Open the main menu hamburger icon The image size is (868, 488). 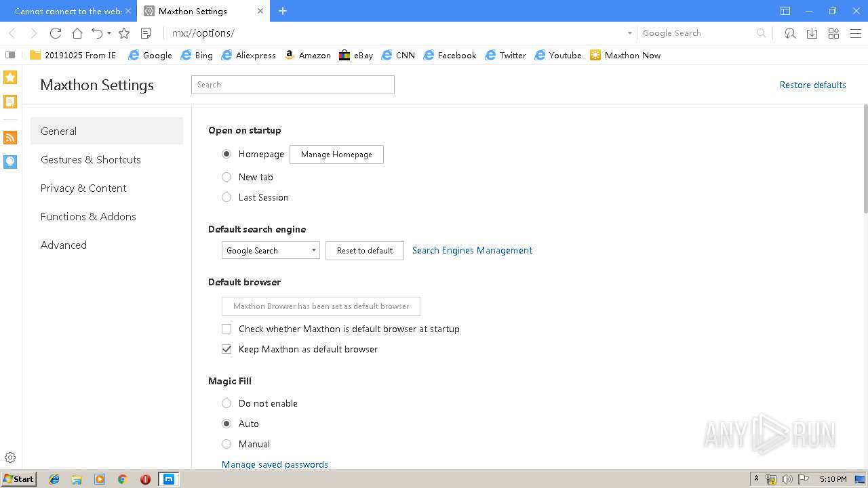856,33
